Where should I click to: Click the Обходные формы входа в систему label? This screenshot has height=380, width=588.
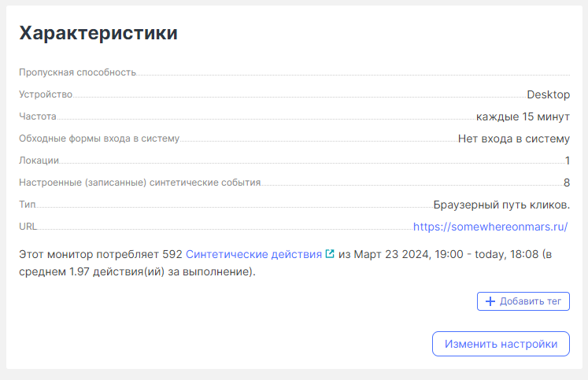99,138
